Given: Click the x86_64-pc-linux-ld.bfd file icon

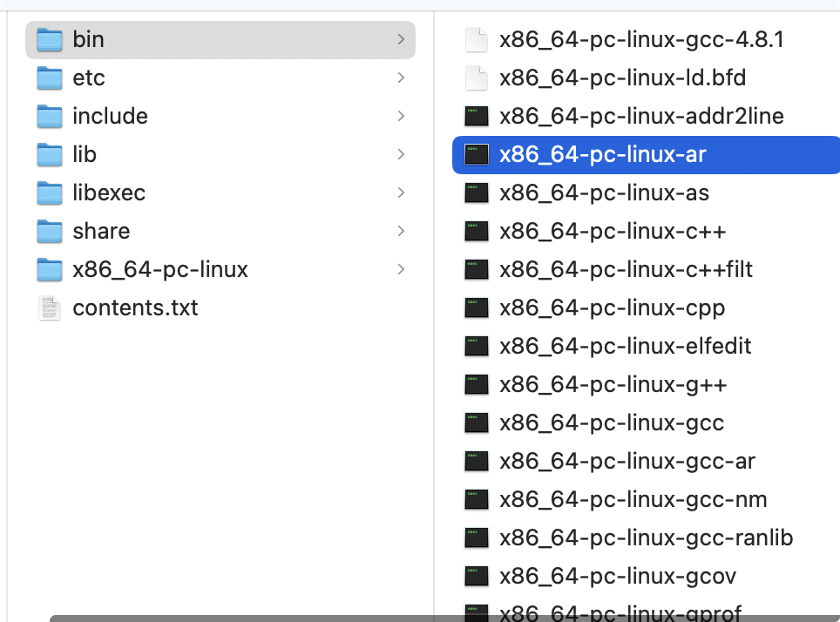Looking at the screenshot, I should point(476,78).
